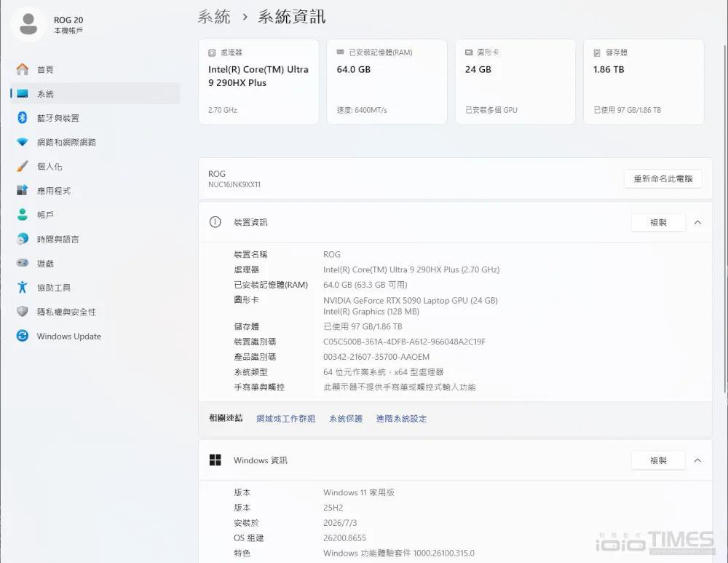Screen dimensions: 728x563
Task: Go to 首頁 in the sidebar
Action: coord(95,70)
